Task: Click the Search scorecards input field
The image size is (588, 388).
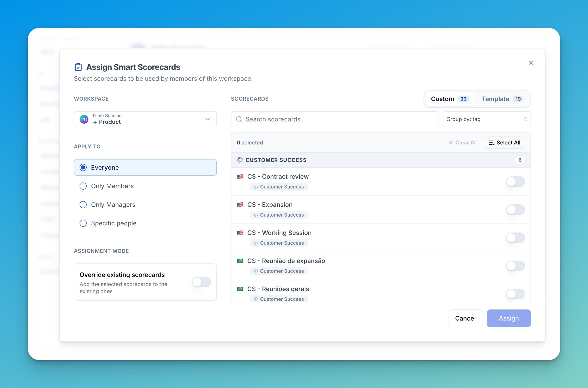Action: point(335,119)
